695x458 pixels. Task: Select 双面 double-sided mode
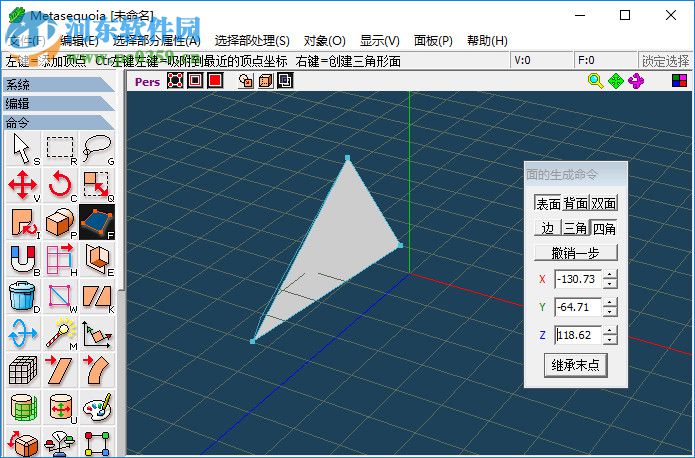click(604, 203)
